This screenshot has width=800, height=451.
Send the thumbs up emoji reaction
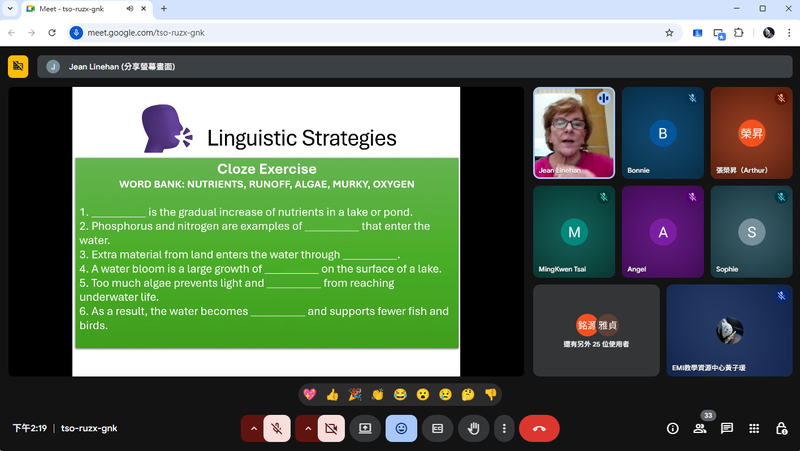332,394
